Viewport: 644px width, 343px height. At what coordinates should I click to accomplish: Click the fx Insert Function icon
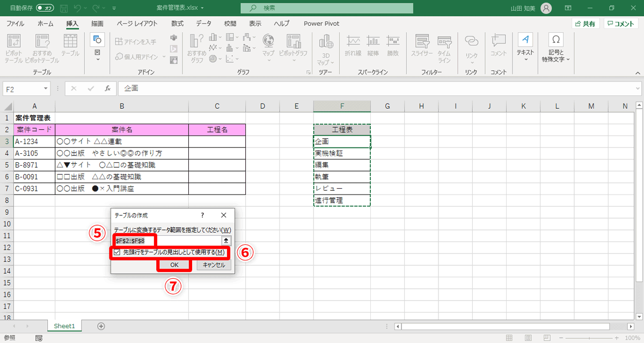107,88
